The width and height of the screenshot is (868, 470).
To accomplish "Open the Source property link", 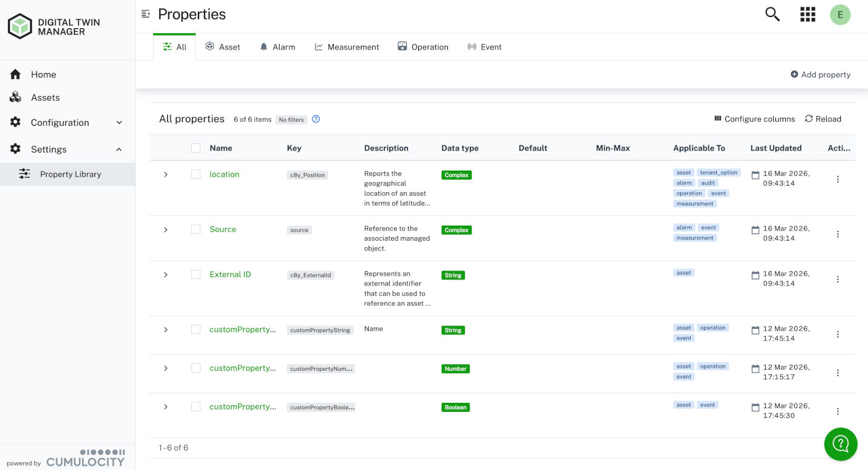I will click(x=223, y=229).
